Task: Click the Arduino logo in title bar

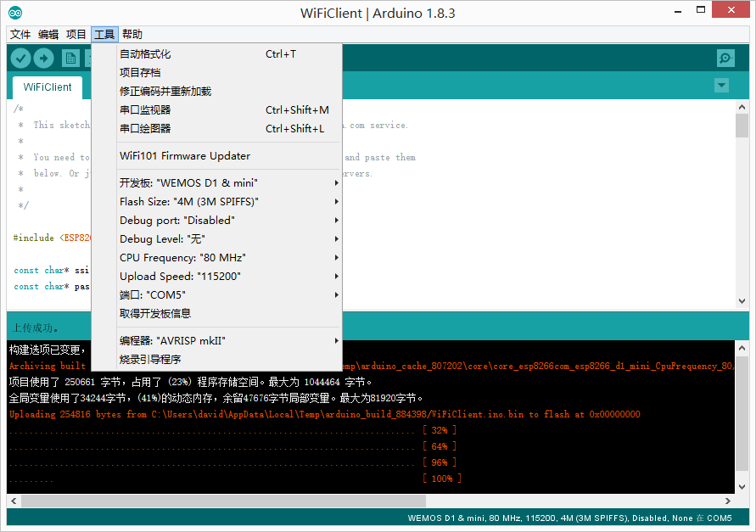Action: 15,13
